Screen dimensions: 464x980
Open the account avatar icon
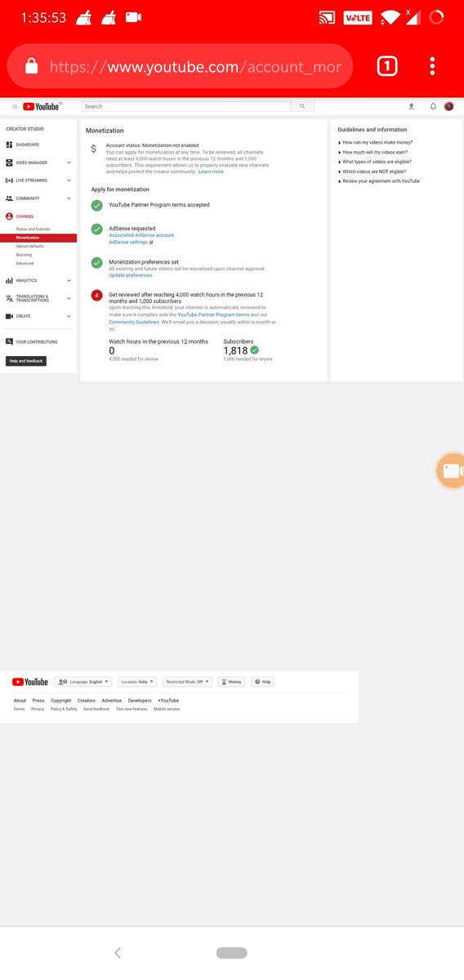pos(448,106)
